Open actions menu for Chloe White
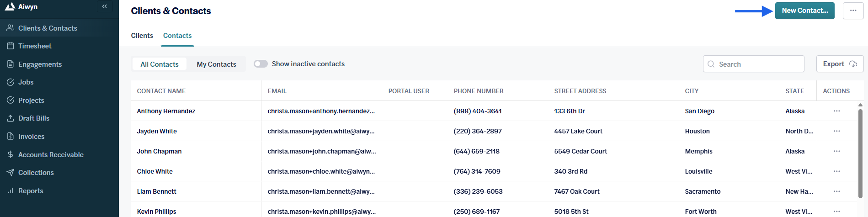 coord(836,171)
